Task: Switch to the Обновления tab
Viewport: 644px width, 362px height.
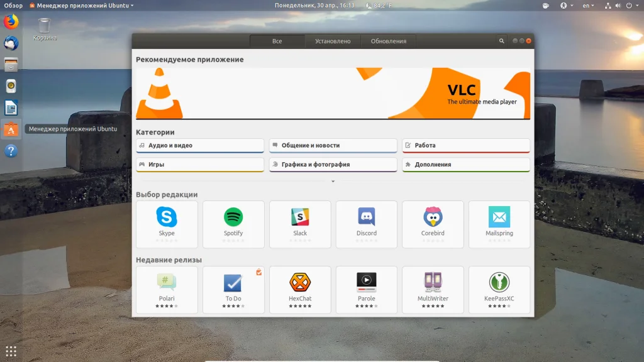Action: [x=389, y=41]
